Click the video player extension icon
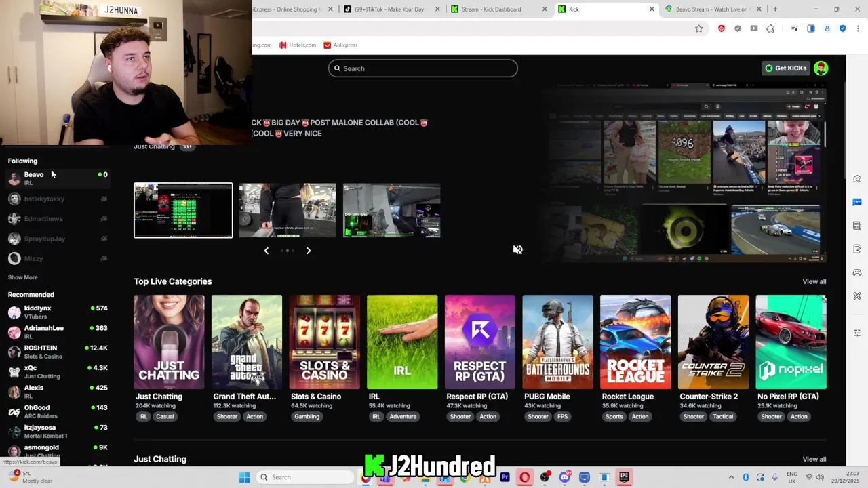Screen dimensions: 868x488 (x=753, y=28)
